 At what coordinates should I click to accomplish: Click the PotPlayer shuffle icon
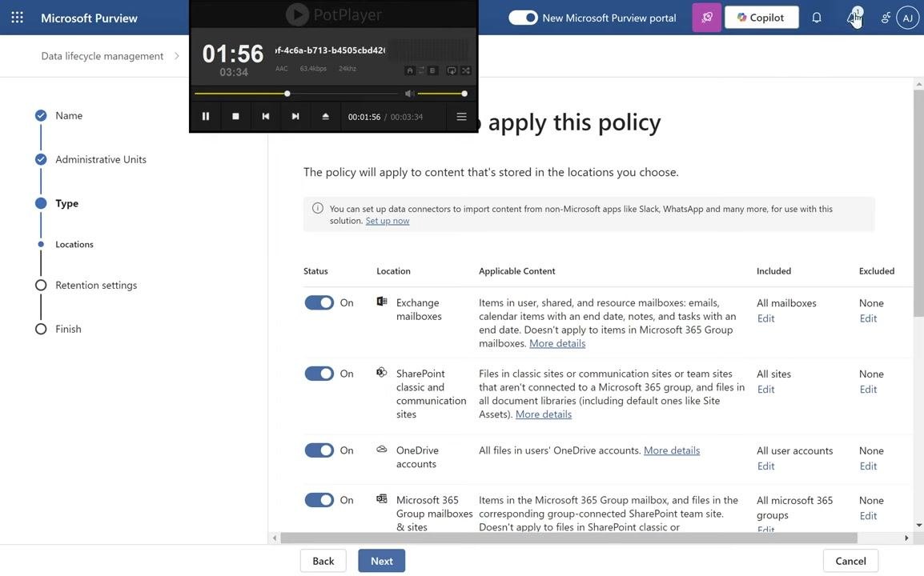pyautogui.click(x=466, y=70)
